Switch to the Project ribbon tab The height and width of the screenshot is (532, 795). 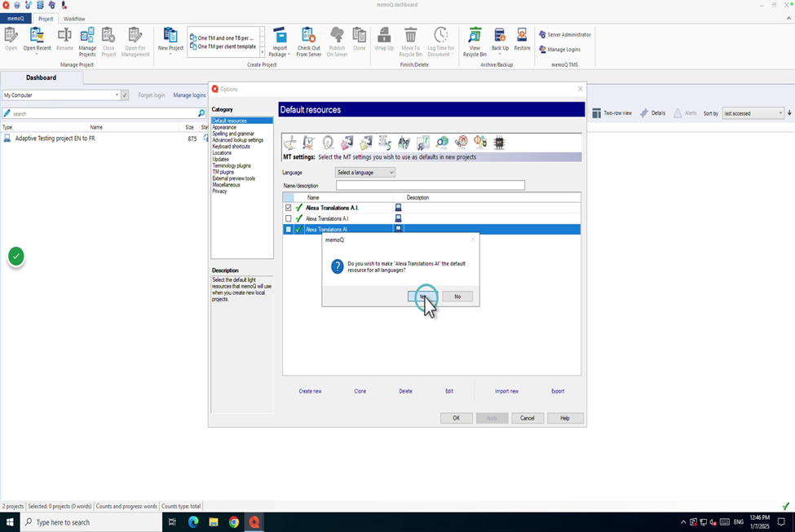point(46,19)
